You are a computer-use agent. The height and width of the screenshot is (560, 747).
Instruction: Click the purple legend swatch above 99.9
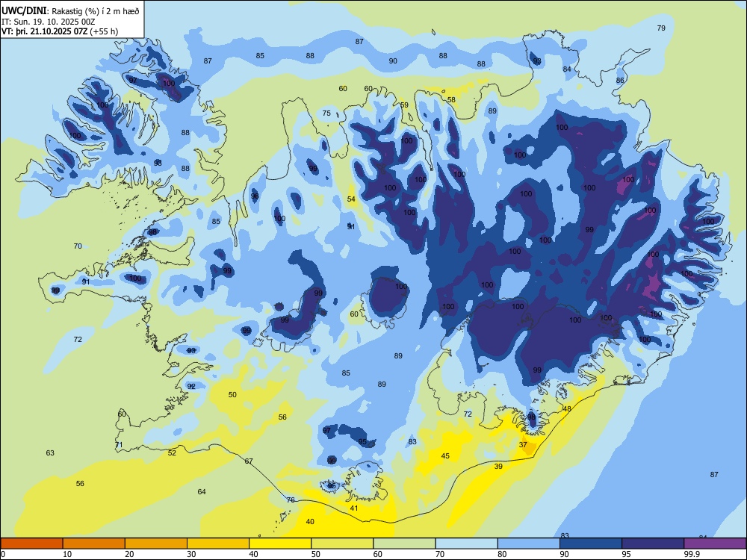point(715,544)
